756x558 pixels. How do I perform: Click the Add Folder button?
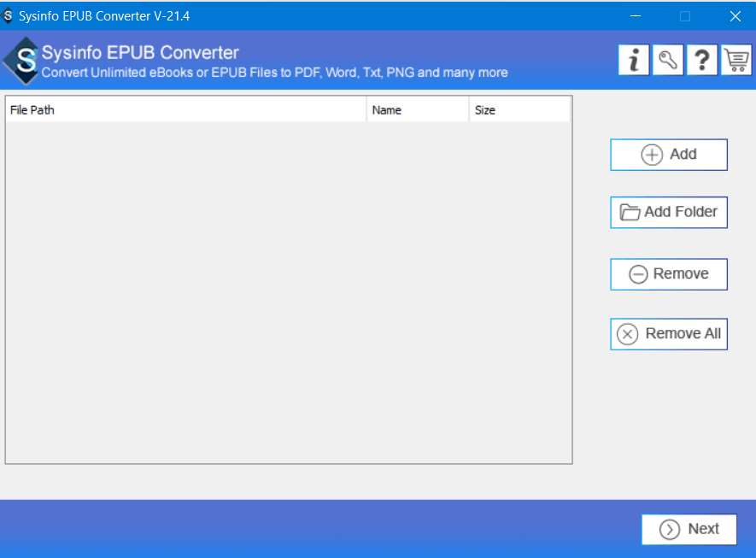(669, 212)
